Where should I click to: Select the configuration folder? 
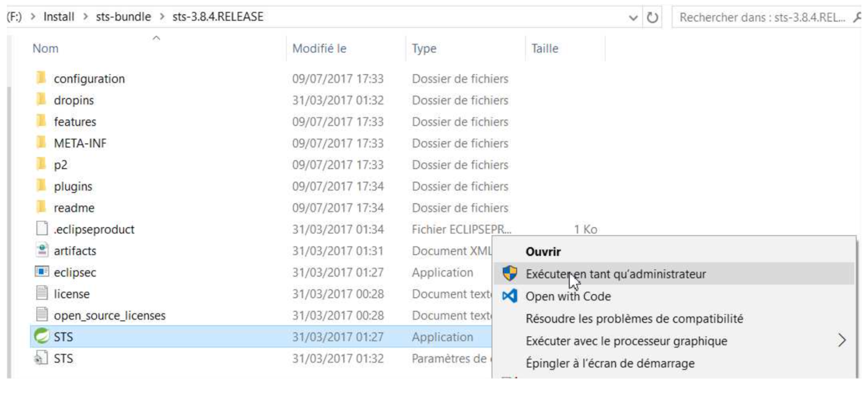point(89,78)
